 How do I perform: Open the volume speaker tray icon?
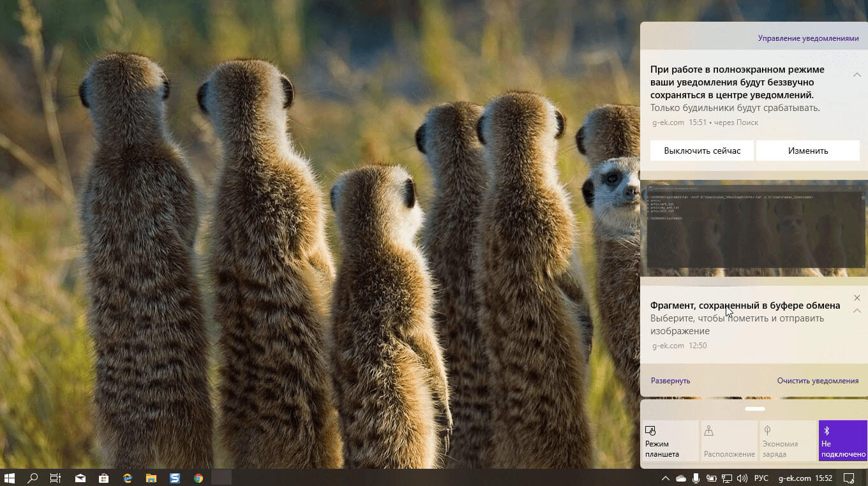(x=742, y=478)
